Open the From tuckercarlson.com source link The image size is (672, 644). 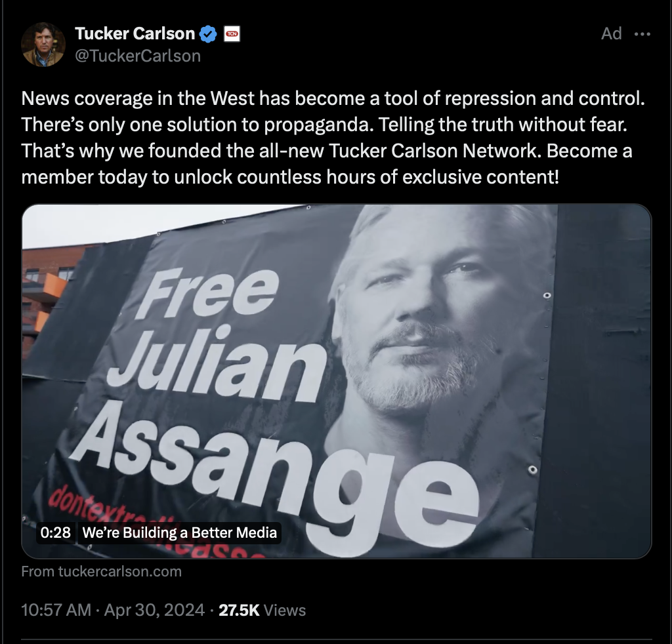coord(102,572)
